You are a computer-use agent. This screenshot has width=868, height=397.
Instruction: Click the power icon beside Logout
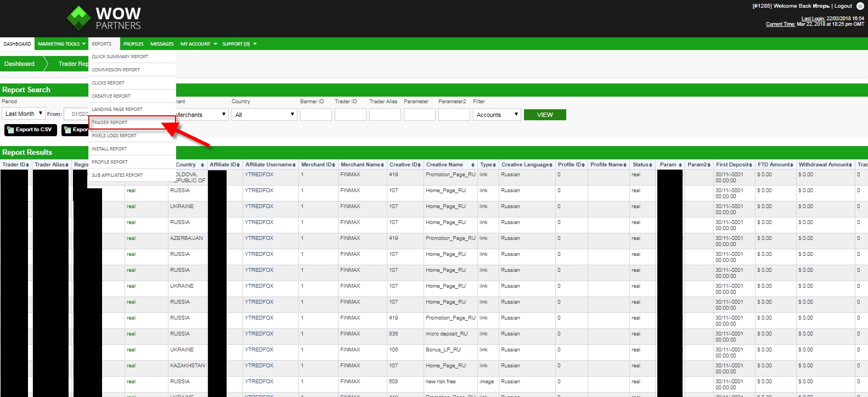860,6
